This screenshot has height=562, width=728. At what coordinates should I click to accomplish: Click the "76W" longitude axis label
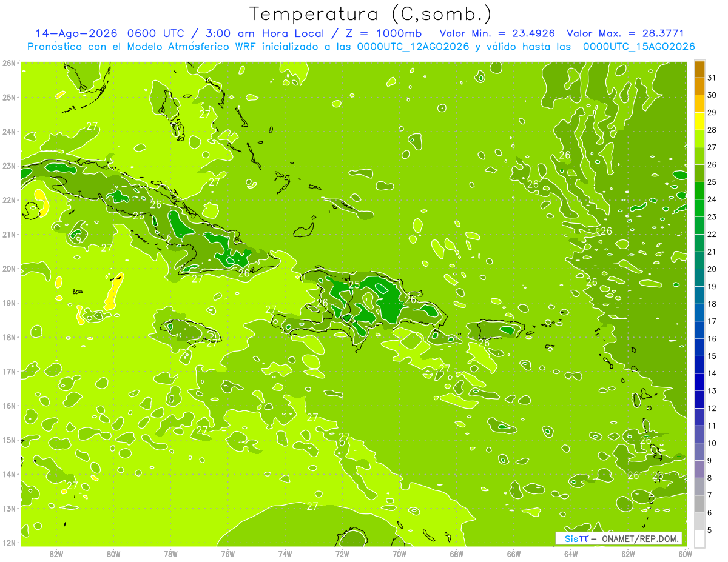tap(227, 554)
